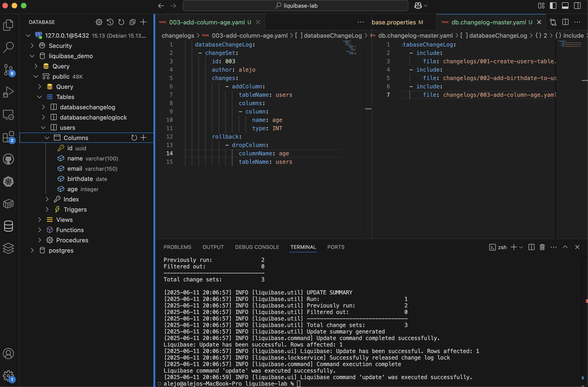Viewport: 588px width, 387px height.
Task: Click the changelogs breadcrumb segment
Action: click(178, 36)
